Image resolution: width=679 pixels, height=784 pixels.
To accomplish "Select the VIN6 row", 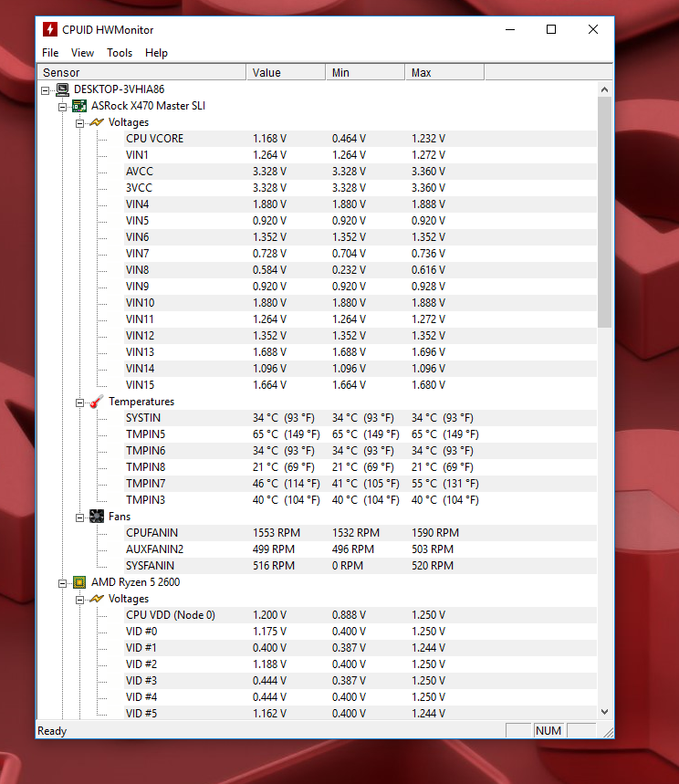I will pos(360,237).
